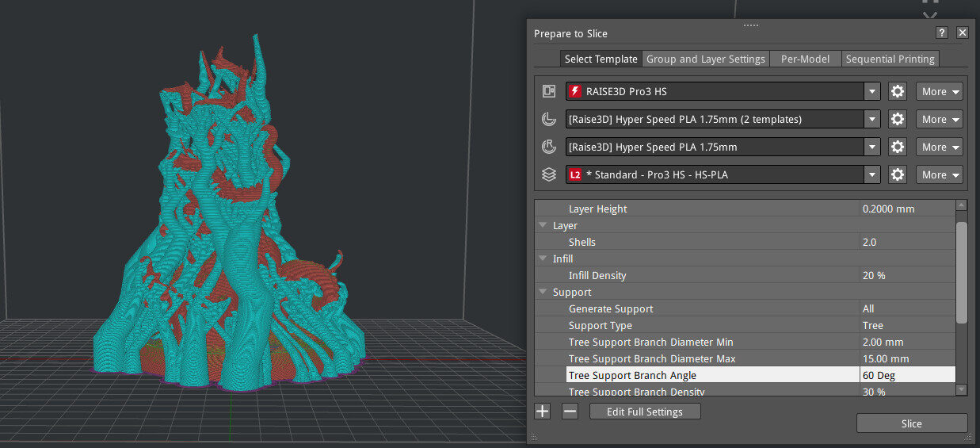
Task: Open gear settings for second Hyper Speed PLA 1.75mm row
Action: click(898, 147)
